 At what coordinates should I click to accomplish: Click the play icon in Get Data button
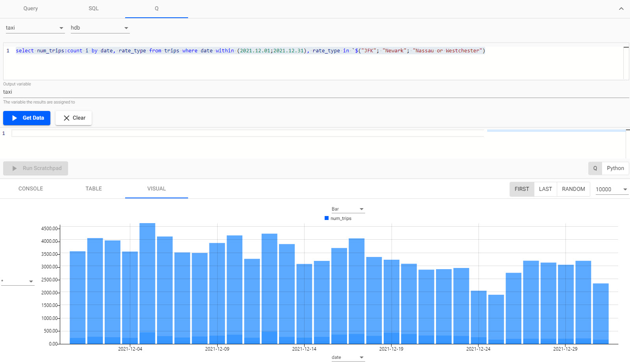[15, 118]
